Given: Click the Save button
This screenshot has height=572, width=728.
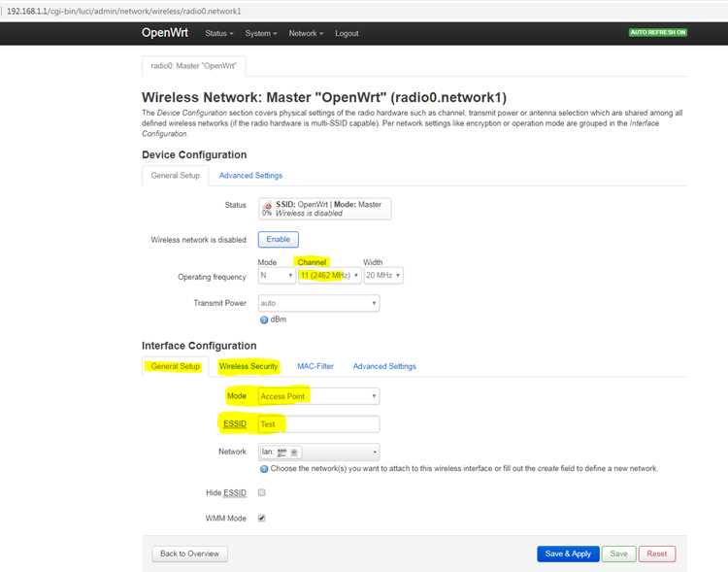Looking at the screenshot, I should click(618, 554).
